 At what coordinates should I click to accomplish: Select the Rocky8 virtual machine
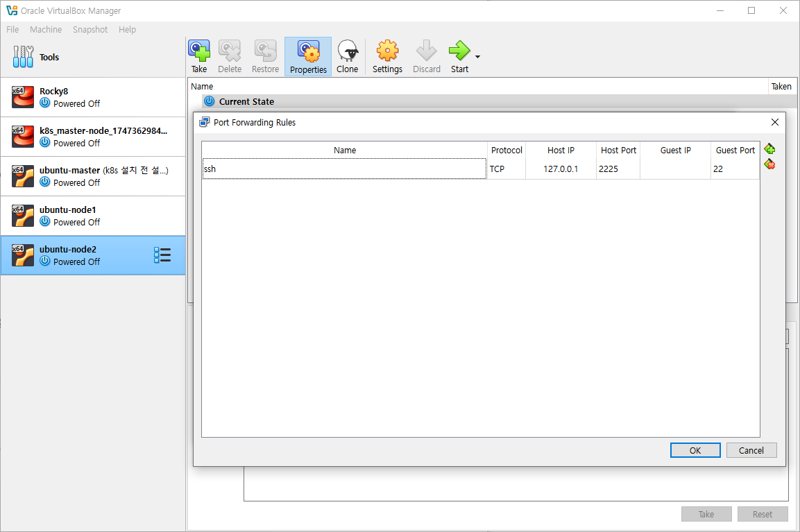pyautogui.click(x=93, y=97)
